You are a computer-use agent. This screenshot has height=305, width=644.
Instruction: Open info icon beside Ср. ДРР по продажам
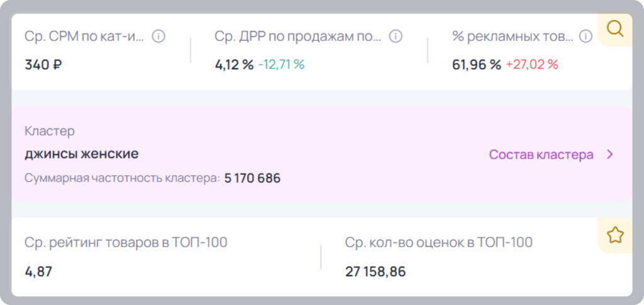coord(396,36)
